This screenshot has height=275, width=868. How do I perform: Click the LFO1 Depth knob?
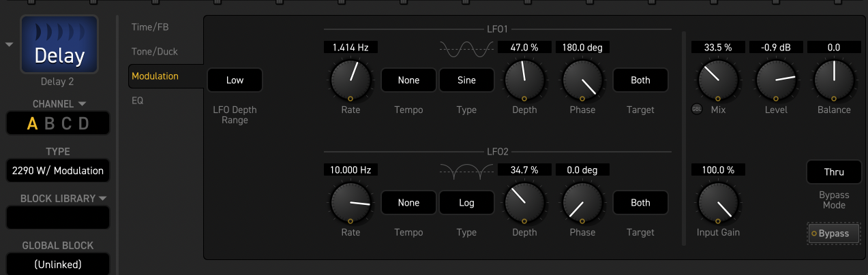(524, 80)
